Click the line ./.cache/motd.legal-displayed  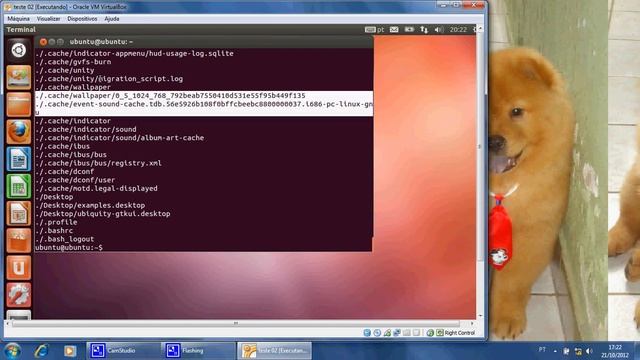(96, 189)
